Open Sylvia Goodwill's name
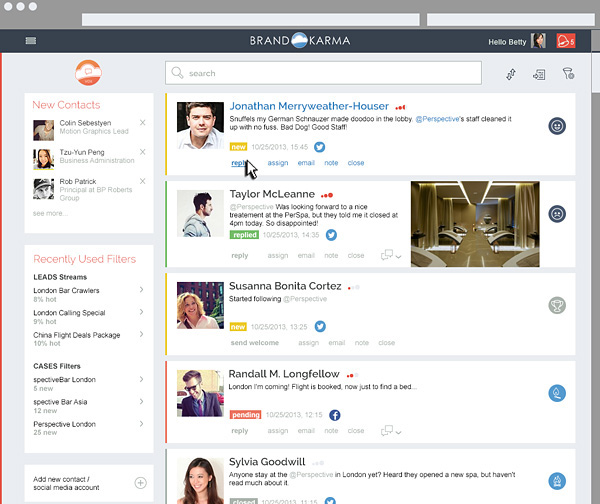 pos(267,462)
